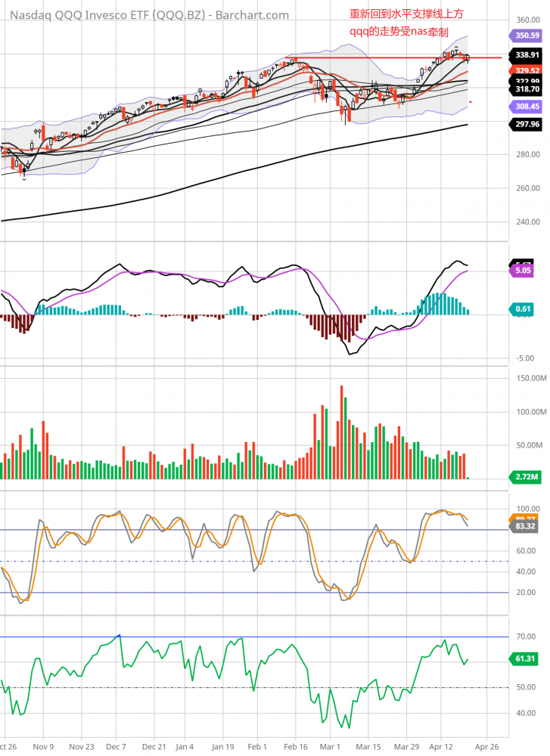The height and width of the screenshot is (756, 550).
Task: Click the 20.00 stochastic axis value
Action: click(x=526, y=592)
